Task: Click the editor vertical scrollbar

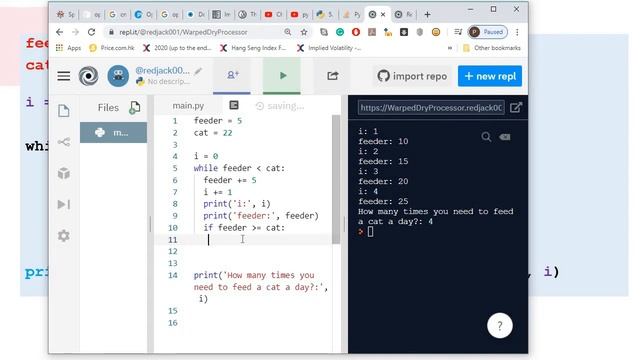Action: pyautogui.click(x=336, y=180)
